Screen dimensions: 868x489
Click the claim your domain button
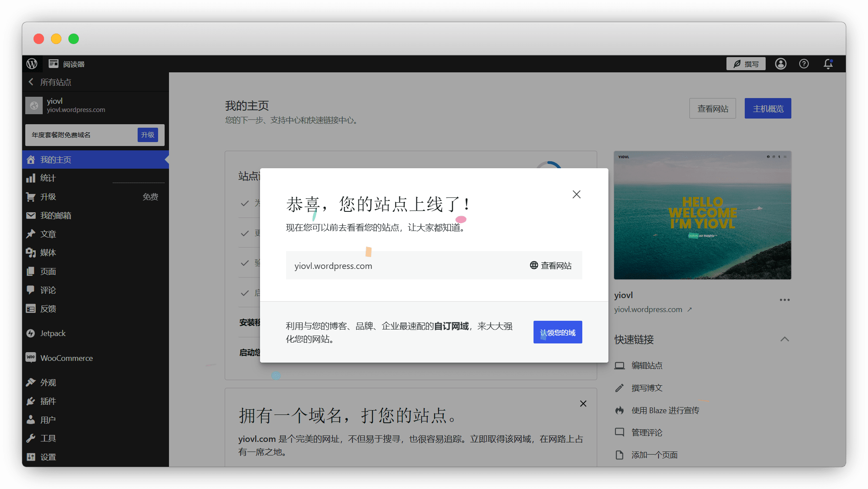click(x=557, y=333)
